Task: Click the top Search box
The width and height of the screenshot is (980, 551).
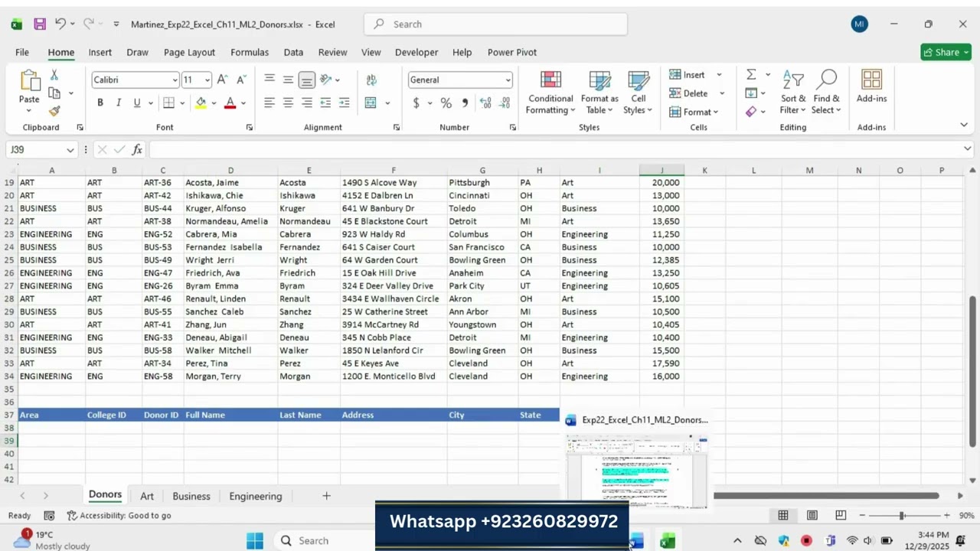Action: pos(495,24)
